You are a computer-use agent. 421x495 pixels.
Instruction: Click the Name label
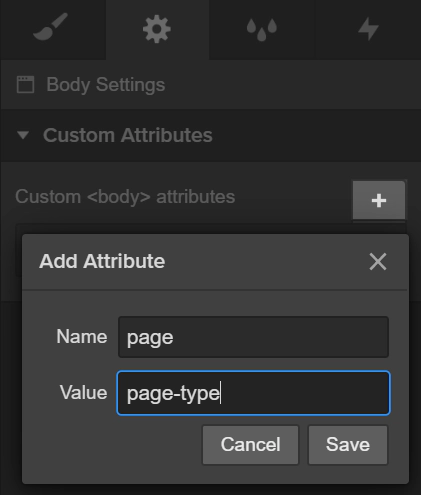click(x=82, y=337)
